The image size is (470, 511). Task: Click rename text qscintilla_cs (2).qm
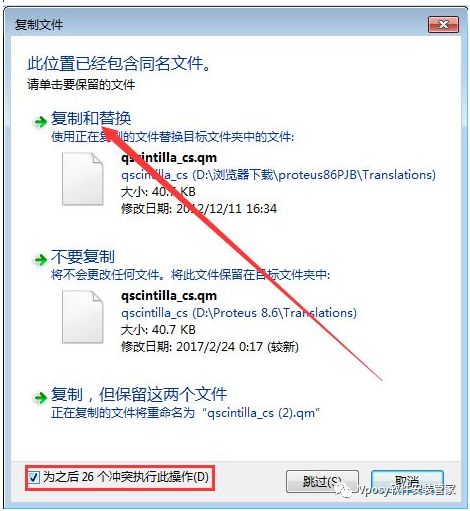pyautogui.click(x=261, y=413)
